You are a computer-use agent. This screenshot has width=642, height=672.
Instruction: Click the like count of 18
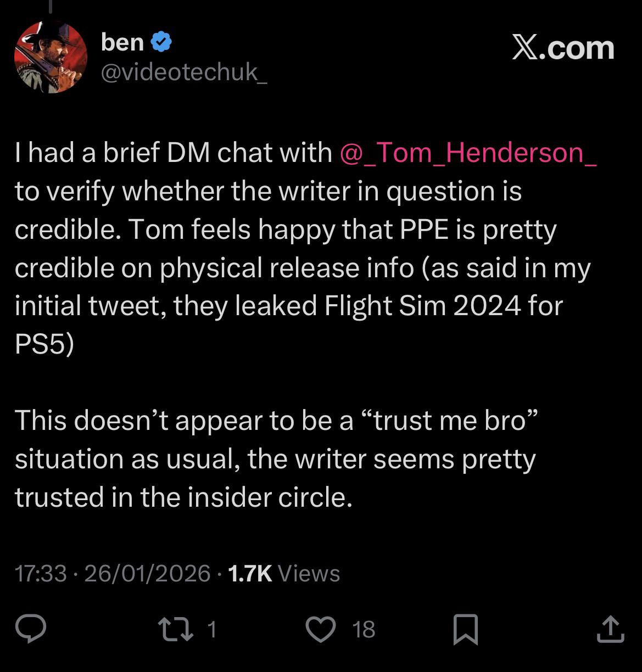(364, 629)
